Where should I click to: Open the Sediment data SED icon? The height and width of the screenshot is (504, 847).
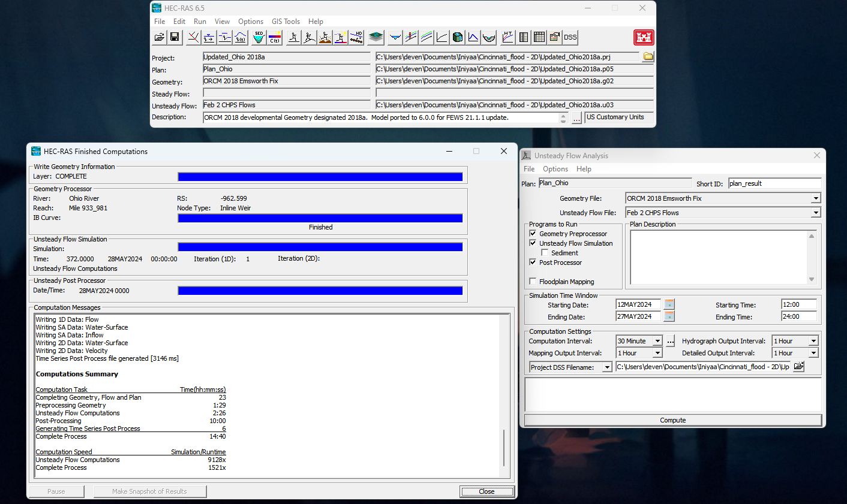(259, 37)
